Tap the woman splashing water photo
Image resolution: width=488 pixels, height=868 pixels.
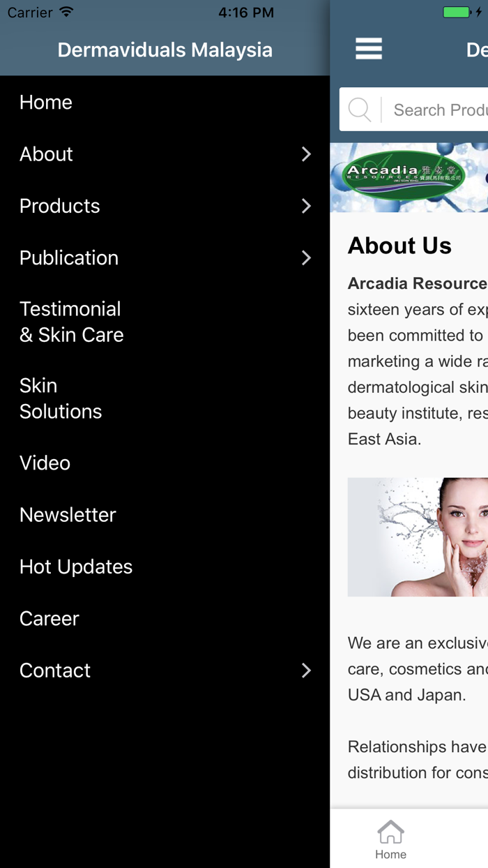418,537
